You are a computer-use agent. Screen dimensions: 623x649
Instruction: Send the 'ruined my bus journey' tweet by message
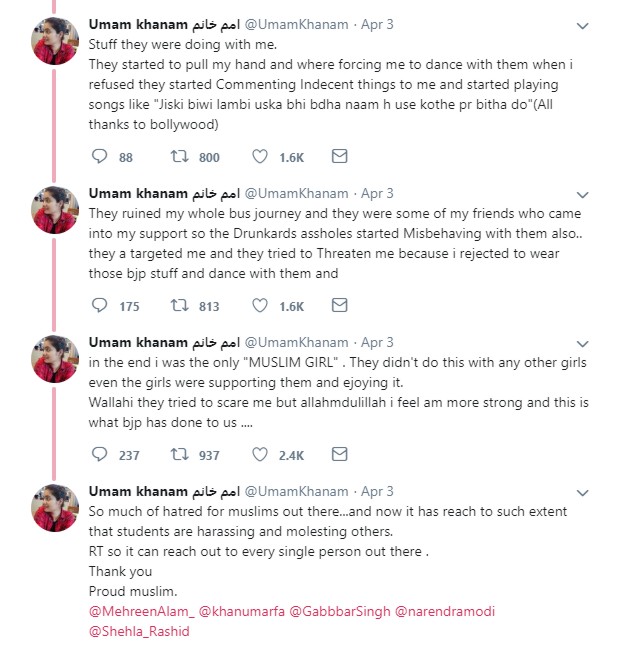(339, 305)
